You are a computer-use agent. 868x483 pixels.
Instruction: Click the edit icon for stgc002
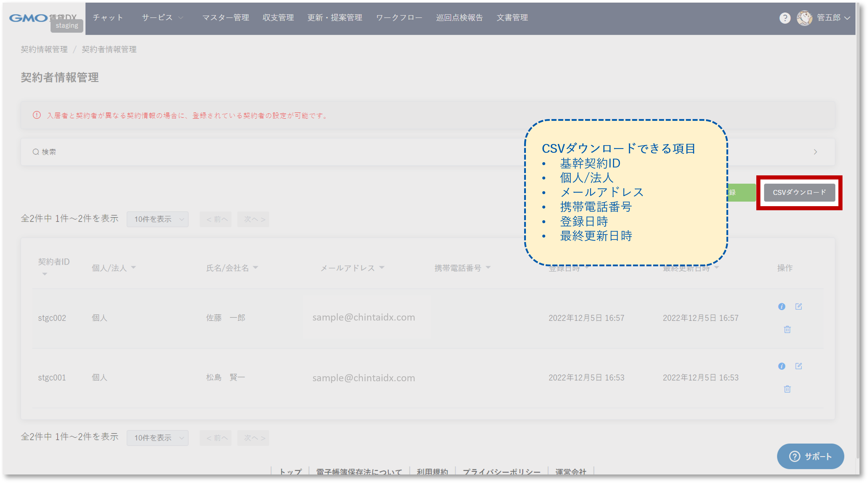click(x=798, y=306)
